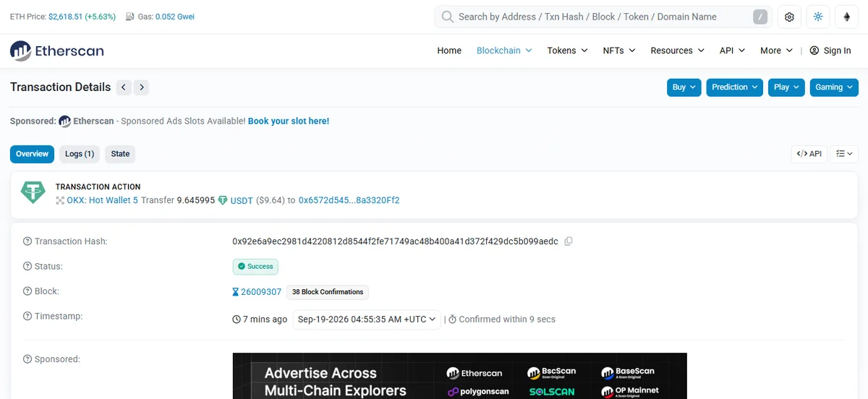Open site settings gear icon
This screenshot has height=399, width=868.
click(x=790, y=17)
